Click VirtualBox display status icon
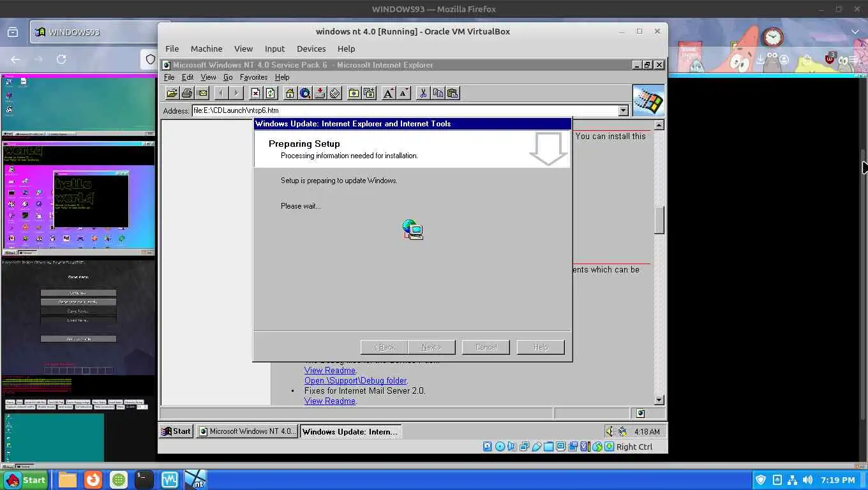Screen dimensions: 868x490 561,447
